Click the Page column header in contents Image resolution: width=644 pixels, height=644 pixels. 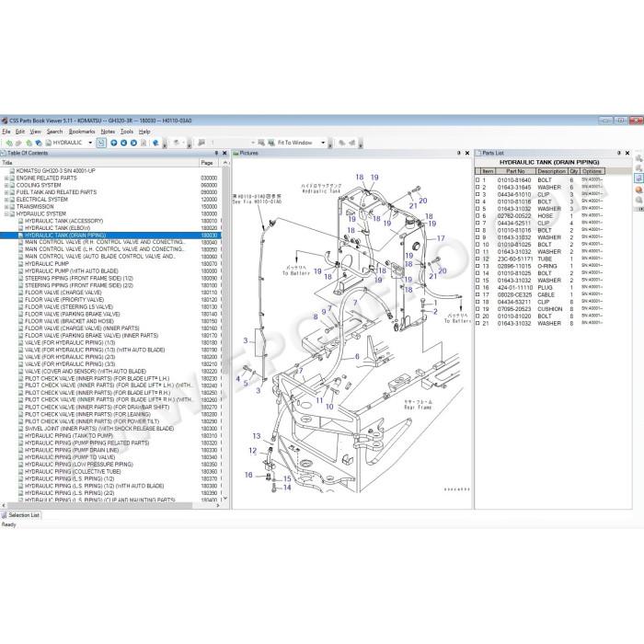[x=210, y=163]
